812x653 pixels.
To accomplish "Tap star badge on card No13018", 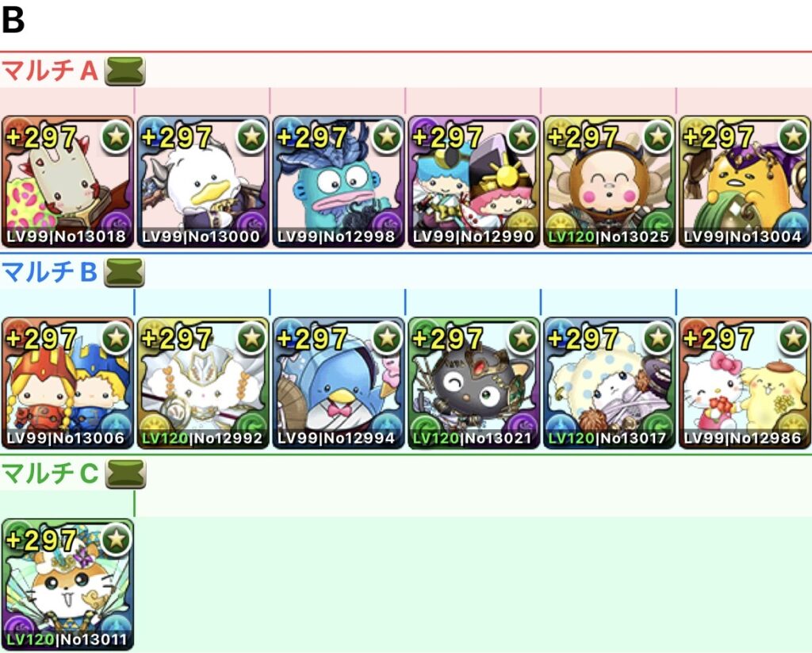I will [116, 136].
